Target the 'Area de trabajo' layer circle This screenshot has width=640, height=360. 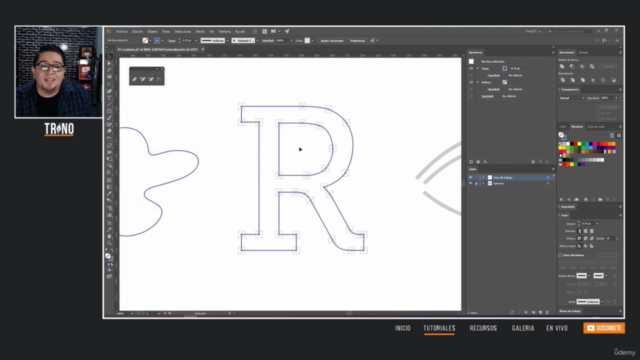tap(548, 178)
